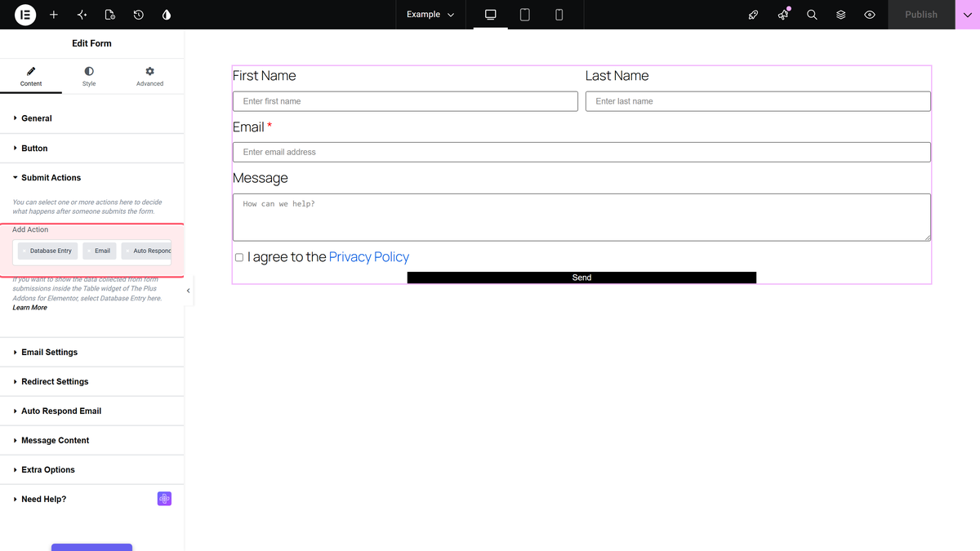Open the Privacy Policy link
980x551 pixels.
[x=369, y=257]
